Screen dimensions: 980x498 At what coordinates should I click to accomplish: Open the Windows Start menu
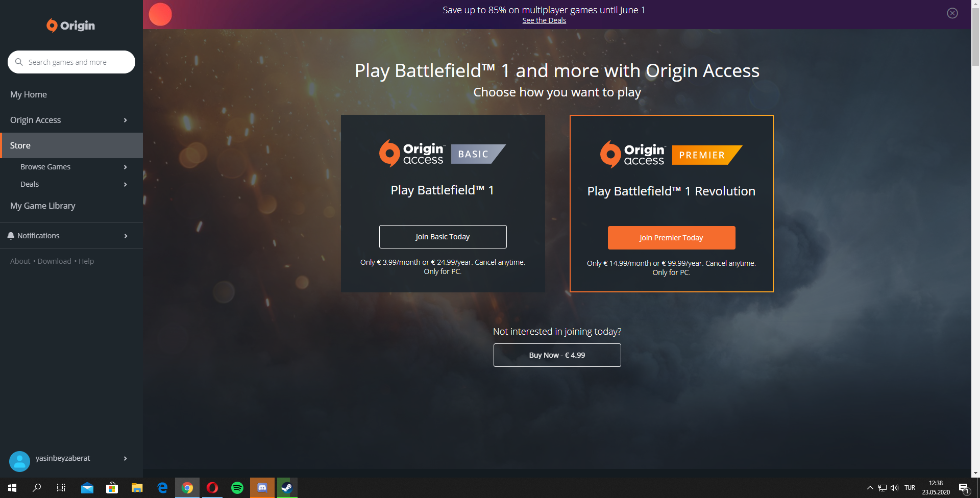point(12,488)
